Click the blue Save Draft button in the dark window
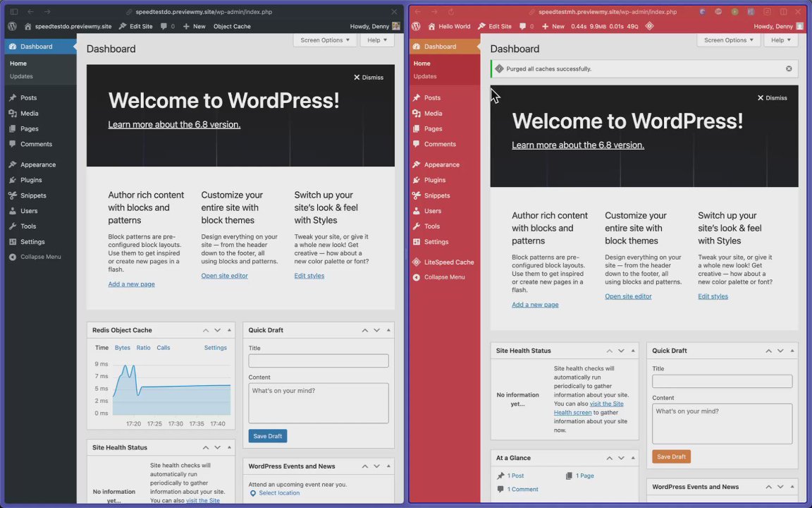Screen dimensions: 812x508 [x=268, y=436]
